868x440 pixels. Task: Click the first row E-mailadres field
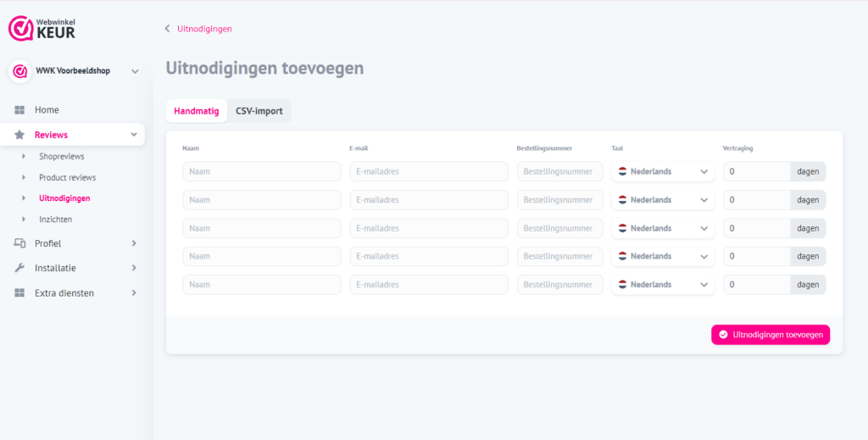[x=429, y=171]
